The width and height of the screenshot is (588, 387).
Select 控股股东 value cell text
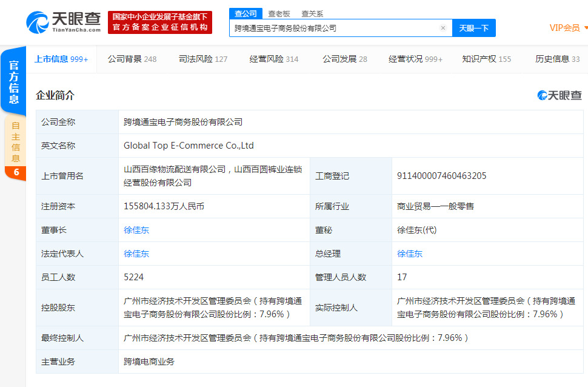click(x=213, y=308)
